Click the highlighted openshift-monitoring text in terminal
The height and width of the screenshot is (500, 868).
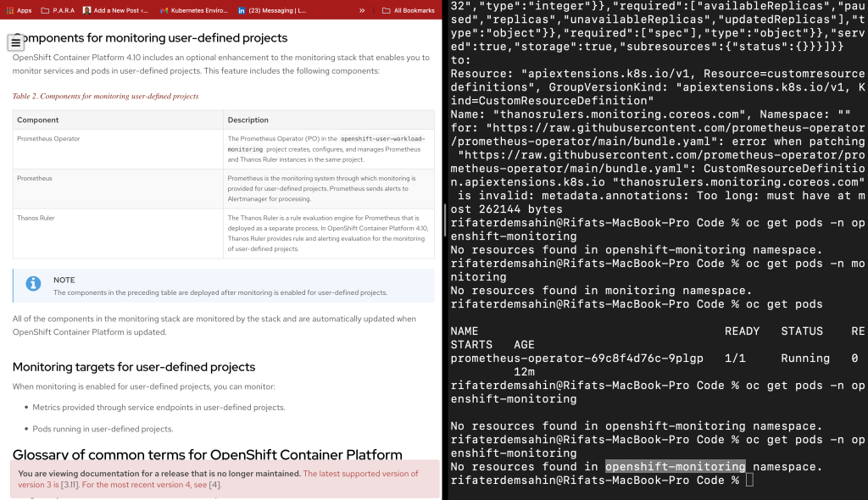tap(676, 466)
